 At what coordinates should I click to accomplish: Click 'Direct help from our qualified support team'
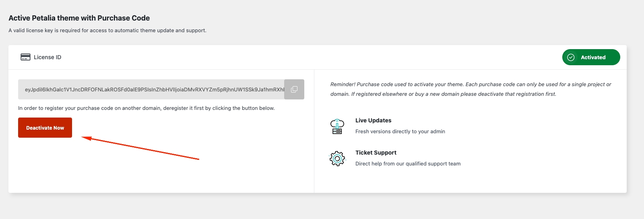408,163
